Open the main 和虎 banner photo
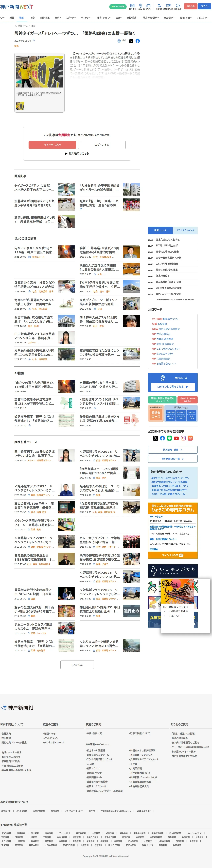This screenshot has width=212, height=868. click(39, 72)
